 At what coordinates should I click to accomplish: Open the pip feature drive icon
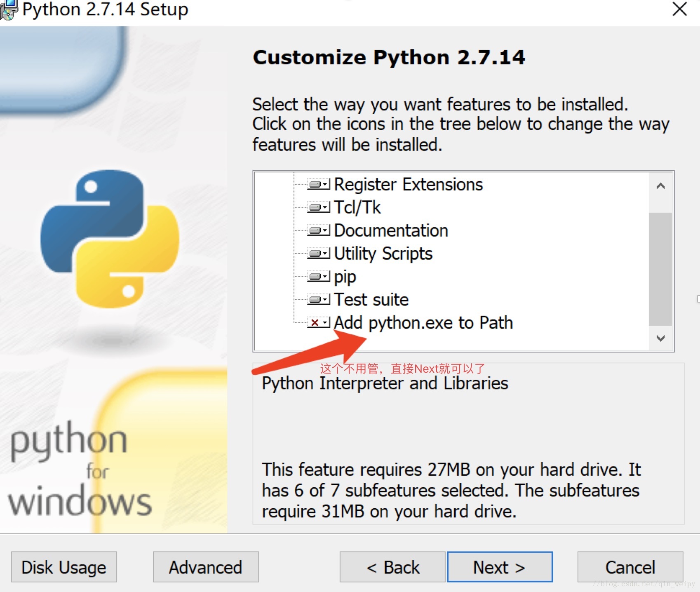319,277
